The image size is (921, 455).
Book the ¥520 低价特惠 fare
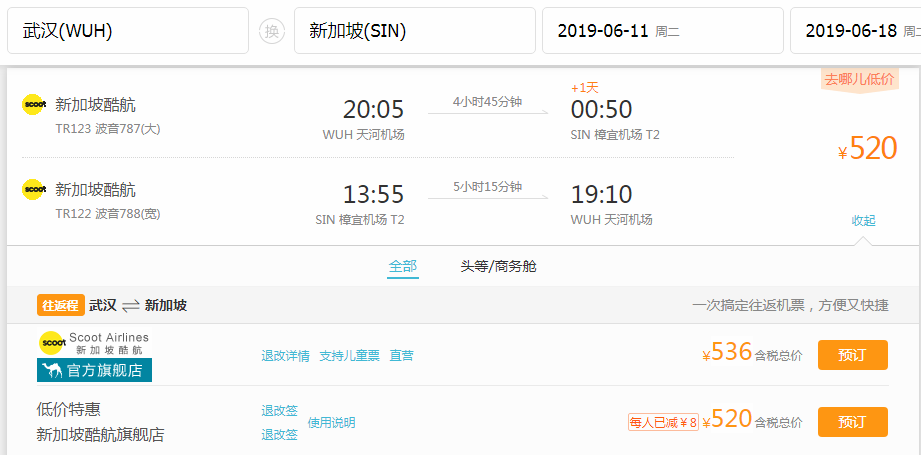pos(852,422)
